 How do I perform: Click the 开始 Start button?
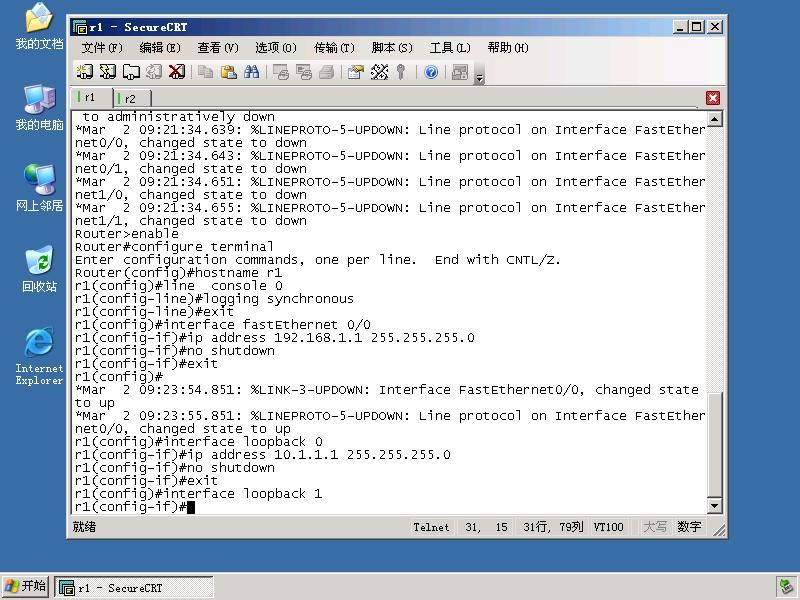(25, 587)
